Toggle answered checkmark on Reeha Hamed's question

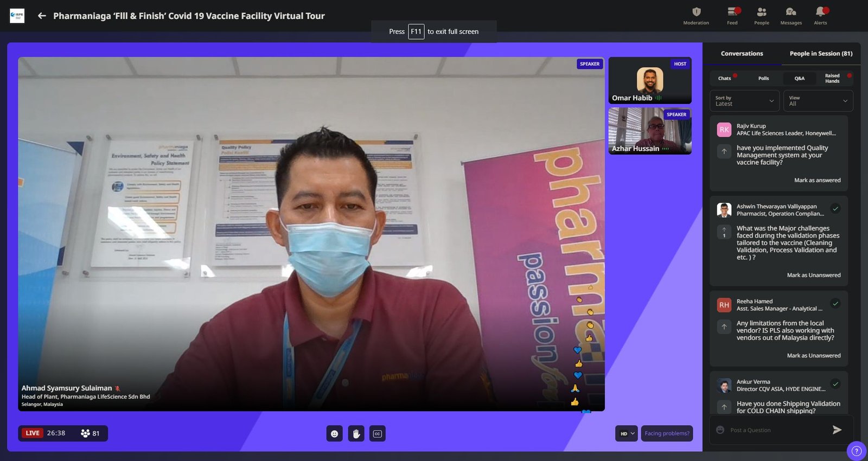coord(835,304)
